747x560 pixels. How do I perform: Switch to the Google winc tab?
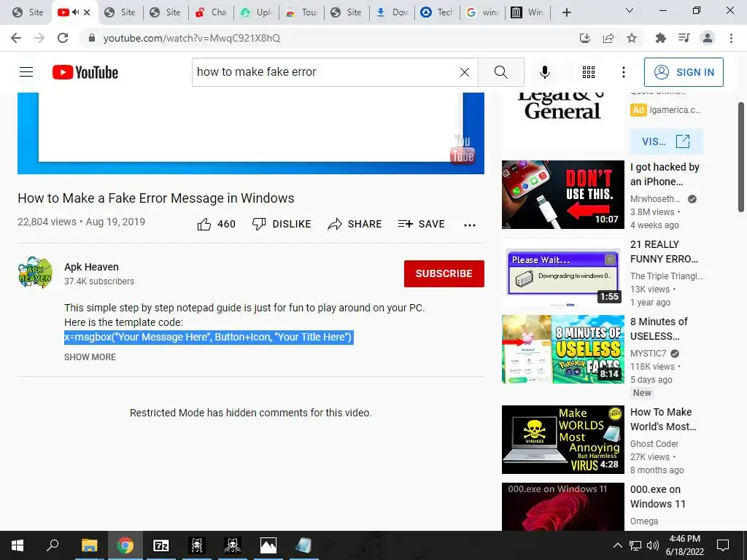pos(483,12)
